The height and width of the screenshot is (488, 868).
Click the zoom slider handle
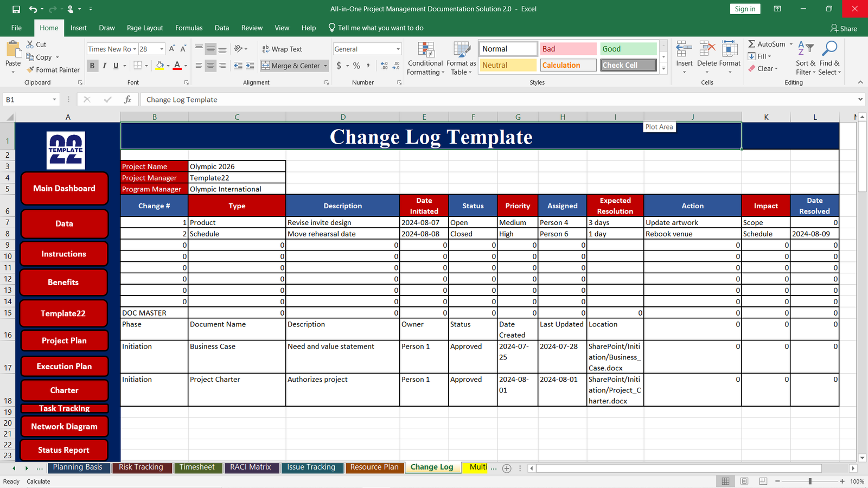coord(810,481)
